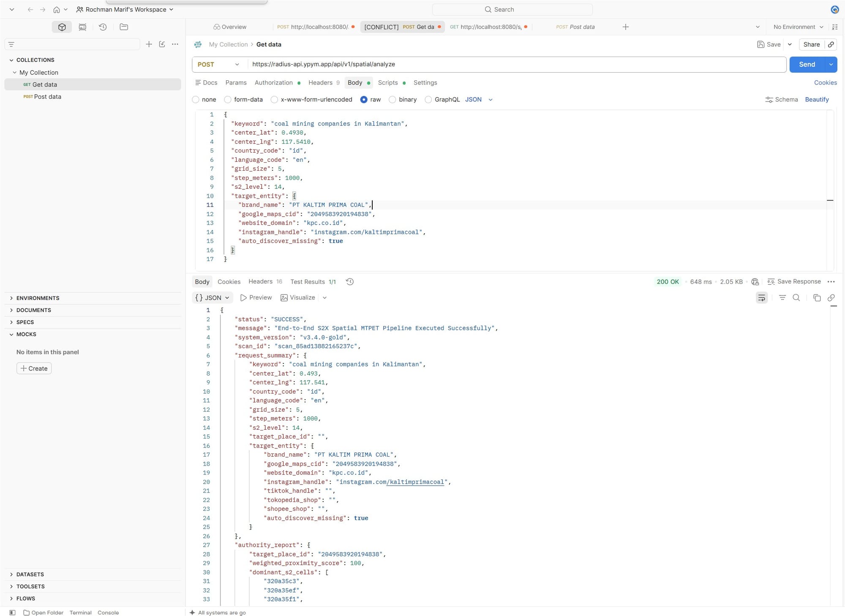Select the binary radio button
The image size is (845, 616).
pos(393,100)
